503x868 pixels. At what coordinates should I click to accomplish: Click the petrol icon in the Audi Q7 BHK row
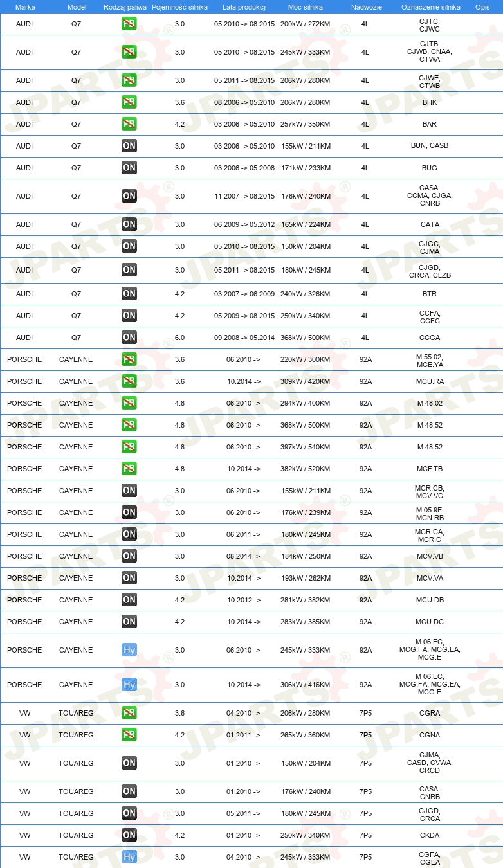pyautogui.click(x=129, y=102)
